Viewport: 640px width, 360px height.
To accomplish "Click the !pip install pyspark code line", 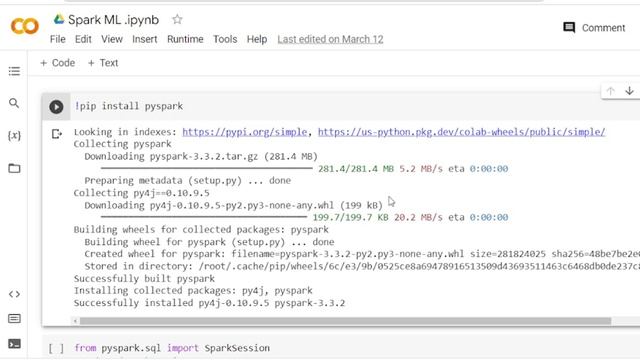I will pos(129,106).
